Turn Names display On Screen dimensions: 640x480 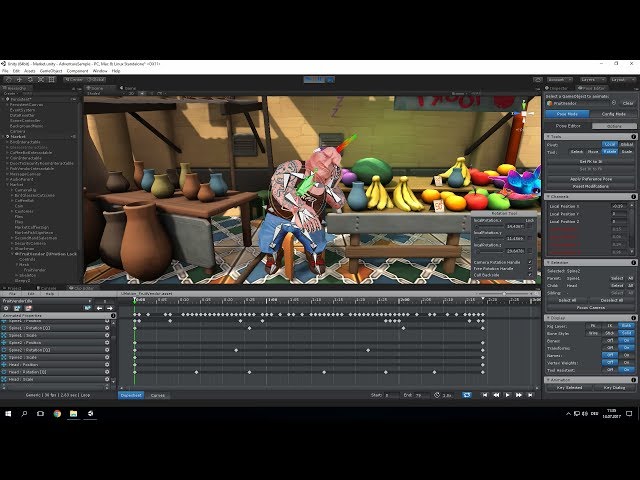pyautogui.click(x=627, y=356)
